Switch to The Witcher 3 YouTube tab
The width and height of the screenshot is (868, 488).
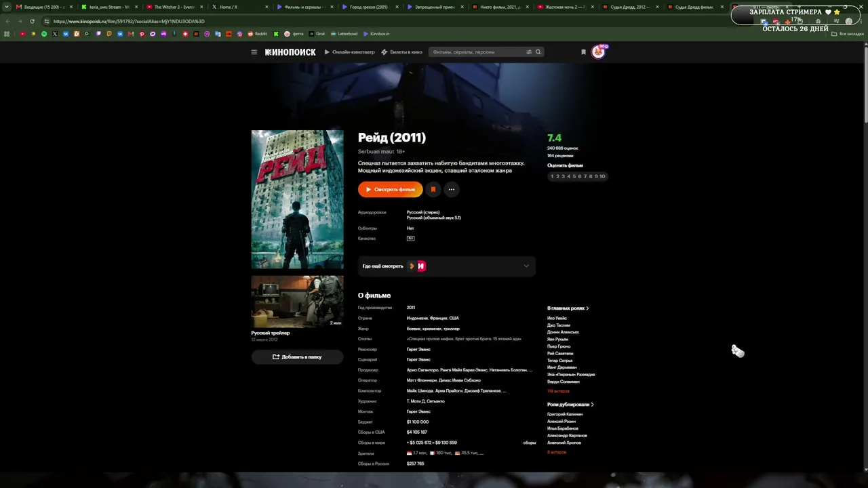(174, 7)
